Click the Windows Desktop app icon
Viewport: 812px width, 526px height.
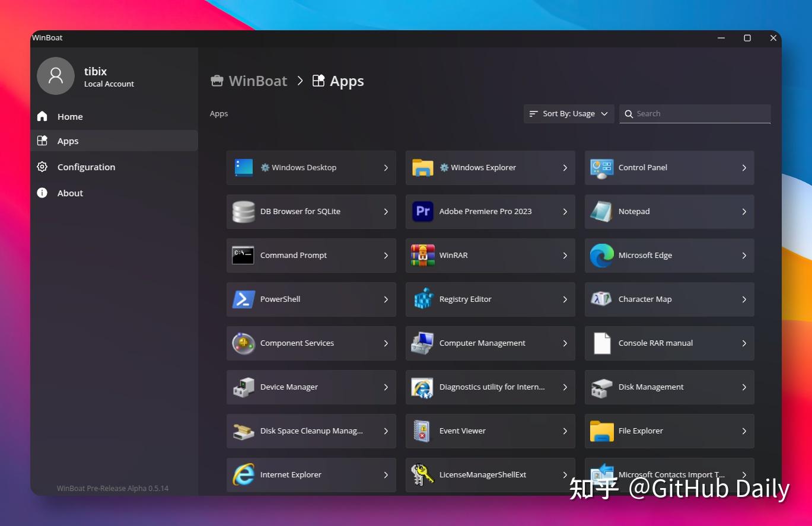tap(244, 168)
